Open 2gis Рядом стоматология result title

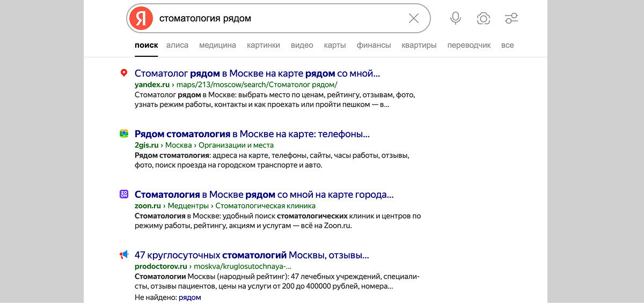pos(252,134)
